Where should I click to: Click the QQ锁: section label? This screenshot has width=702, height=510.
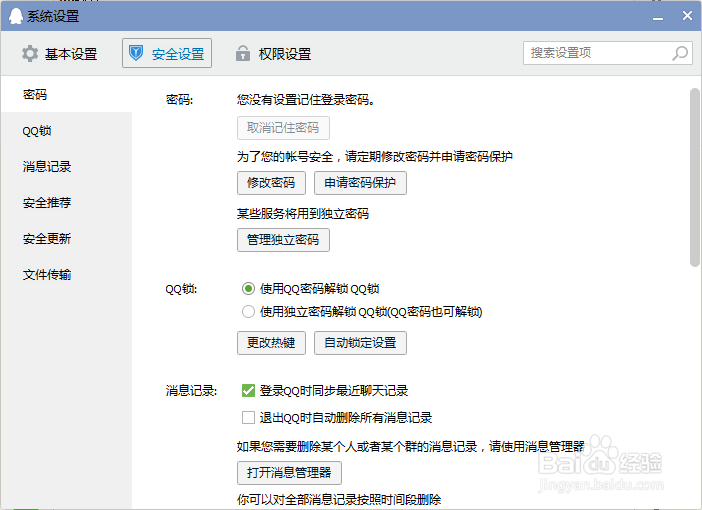pyautogui.click(x=181, y=289)
